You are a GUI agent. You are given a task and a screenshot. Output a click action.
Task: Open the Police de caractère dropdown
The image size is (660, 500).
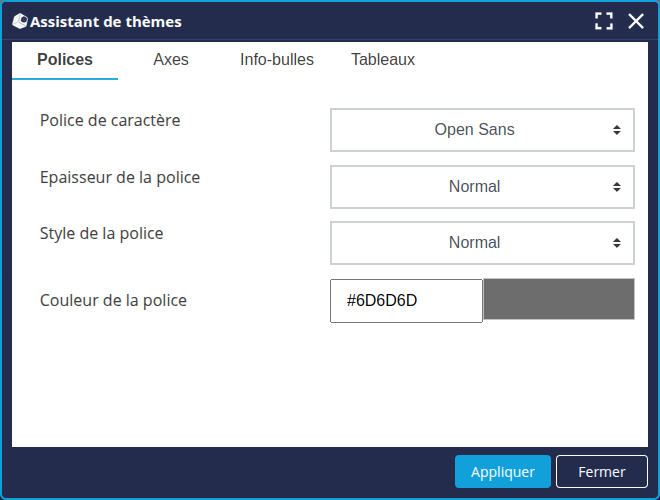[x=482, y=130]
